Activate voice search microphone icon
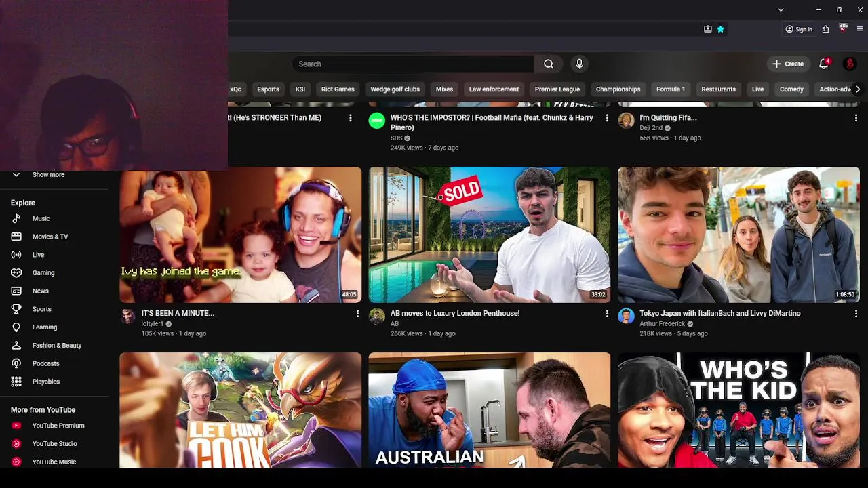This screenshot has height=488, width=868. (x=579, y=64)
